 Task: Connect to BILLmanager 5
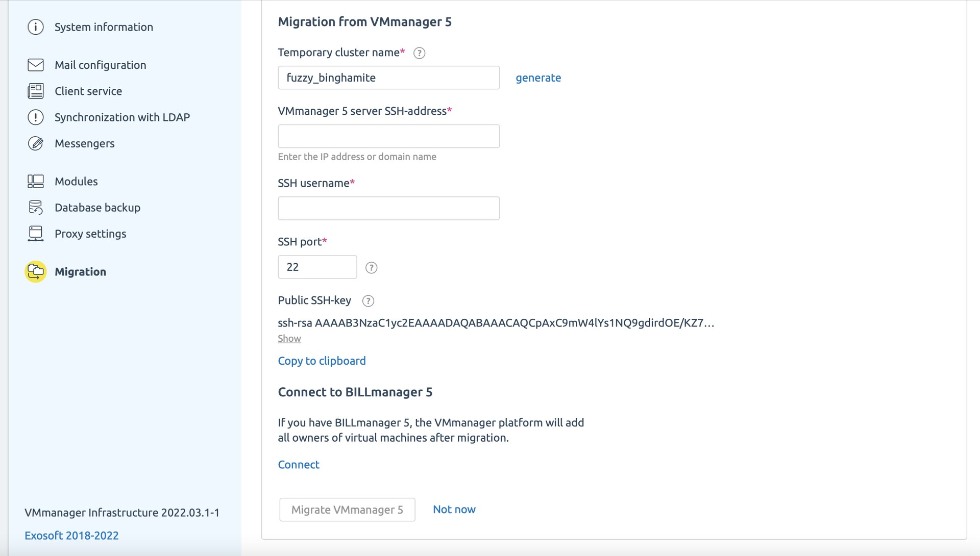[x=299, y=465]
